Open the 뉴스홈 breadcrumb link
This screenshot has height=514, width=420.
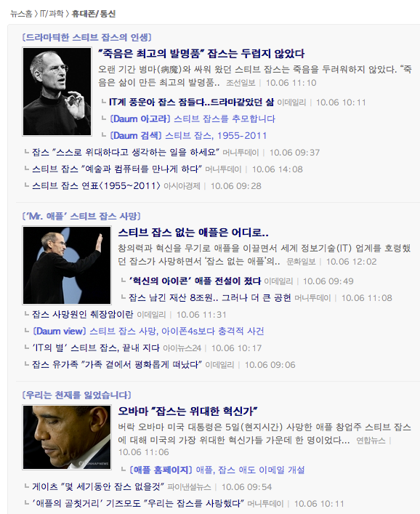click(21, 14)
